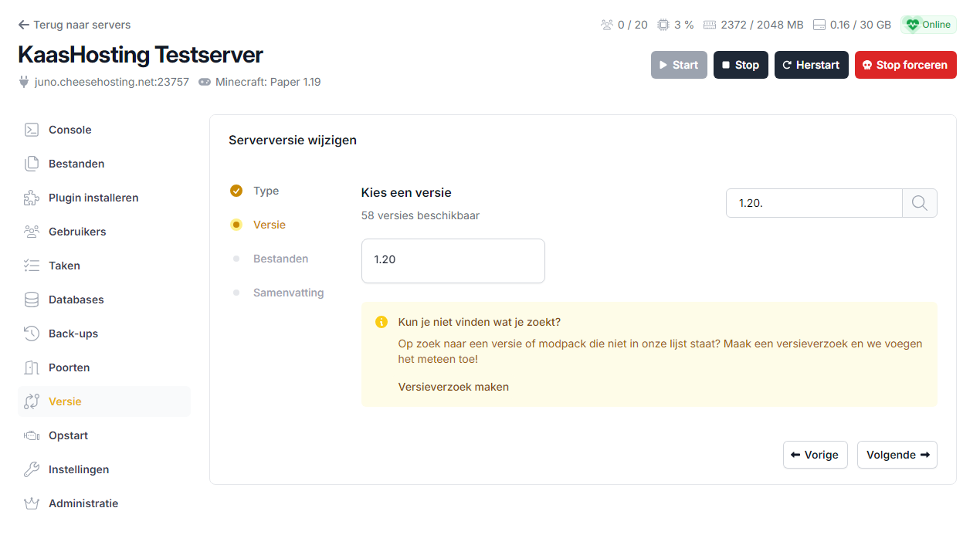Viewport: 980px width, 535px height.
Task: Choose the 1.20 version card
Action: pyautogui.click(x=453, y=260)
